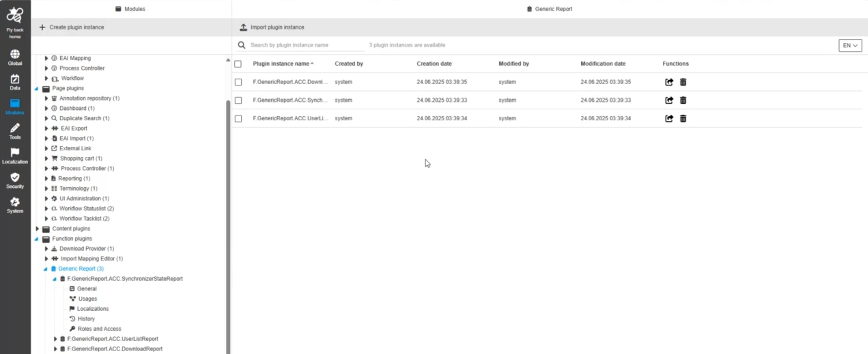Open the Security section icon
This screenshot has width=868, height=354.
(x=15, y=180)
